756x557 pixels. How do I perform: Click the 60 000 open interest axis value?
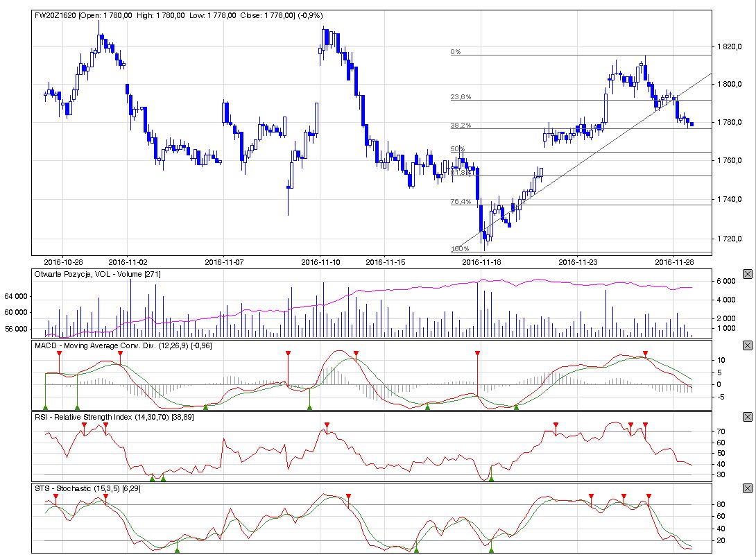point(16,313)
